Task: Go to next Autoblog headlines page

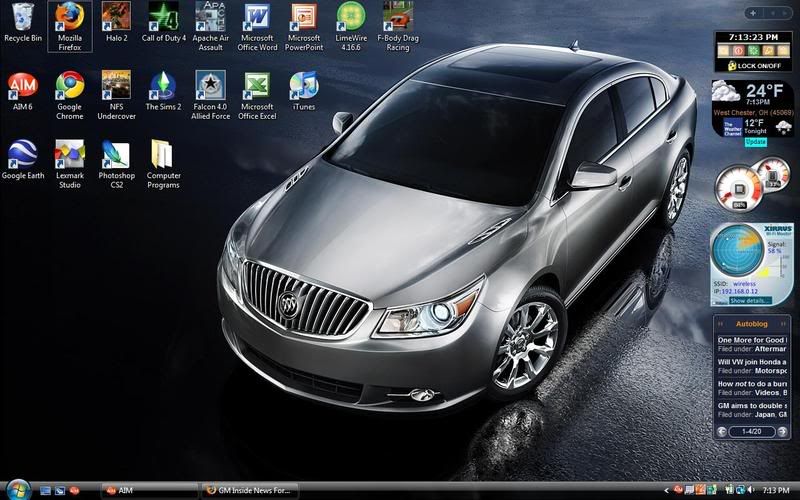Action: (782, 431)
